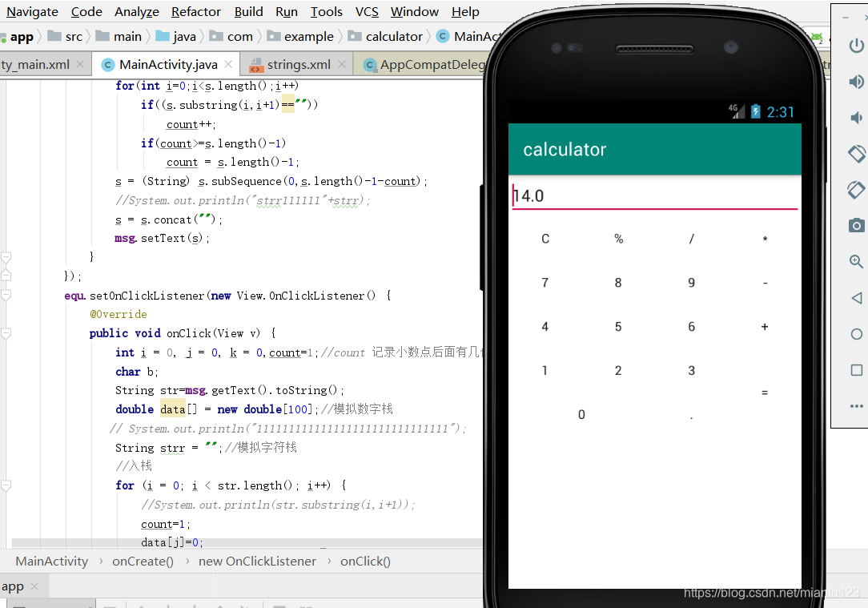Image resolution: width=868 pixels, height=608 pixels.
Task: Open the Analyze menu
Action: coord(137,12)
